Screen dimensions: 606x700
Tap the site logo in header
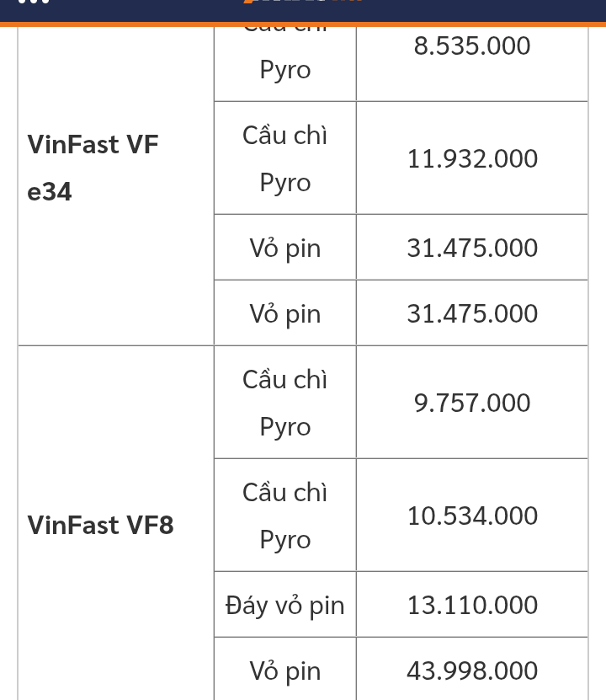[303, 2]
